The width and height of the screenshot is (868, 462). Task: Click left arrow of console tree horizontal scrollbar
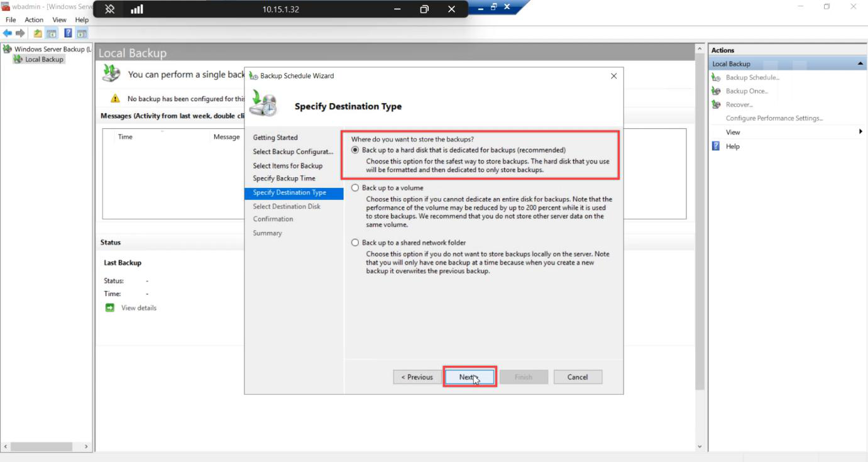tap(6, 446)
